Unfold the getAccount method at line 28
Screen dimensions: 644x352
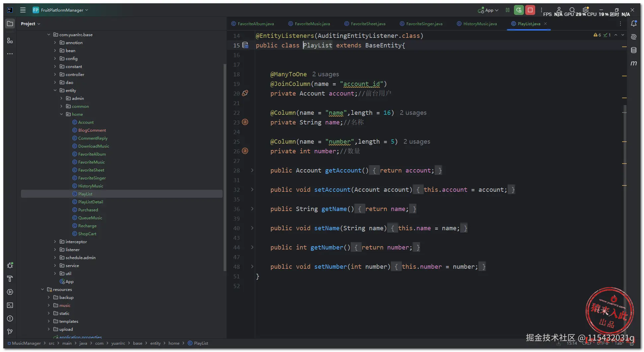[x=252, y=170]
